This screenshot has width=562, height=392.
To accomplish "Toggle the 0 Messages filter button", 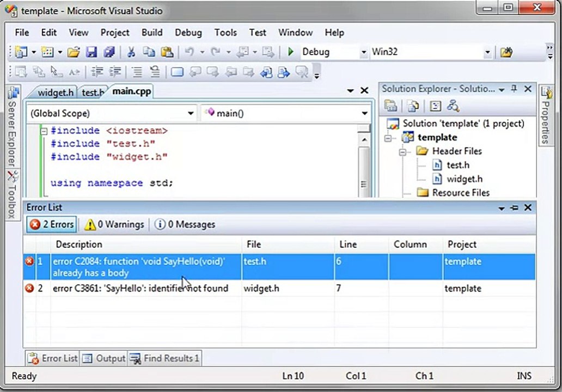I will [x=185, y=224].
